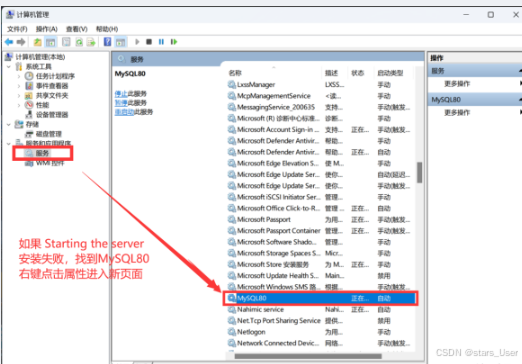522x364 pixels.
Task: Click the Restart Service icon in the toolbar
Action: pyautogui.click(x=174, y=42)
